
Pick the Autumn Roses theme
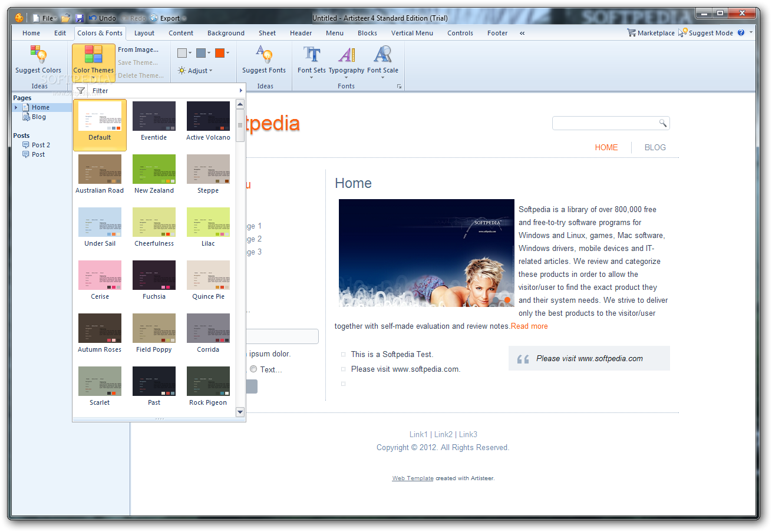pos(100,333)
